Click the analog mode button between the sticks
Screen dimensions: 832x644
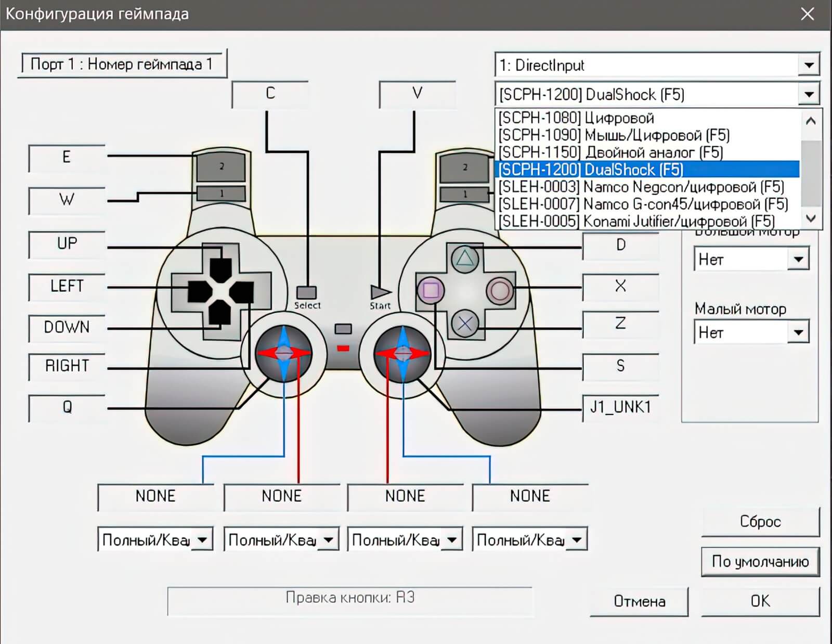343,329
